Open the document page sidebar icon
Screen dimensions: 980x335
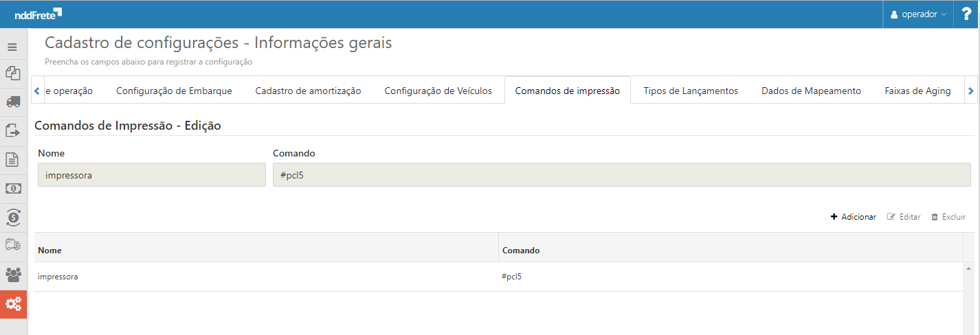click(12, 159)
